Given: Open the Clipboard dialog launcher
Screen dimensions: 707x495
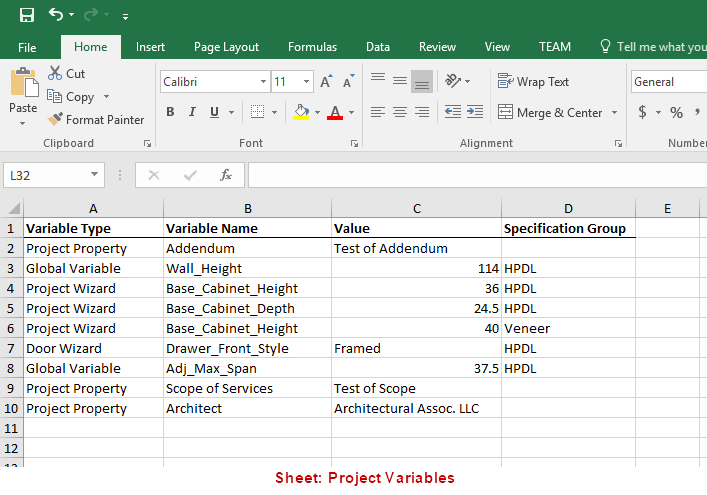Looking at the screenshot, I should [x=147, y=143].
